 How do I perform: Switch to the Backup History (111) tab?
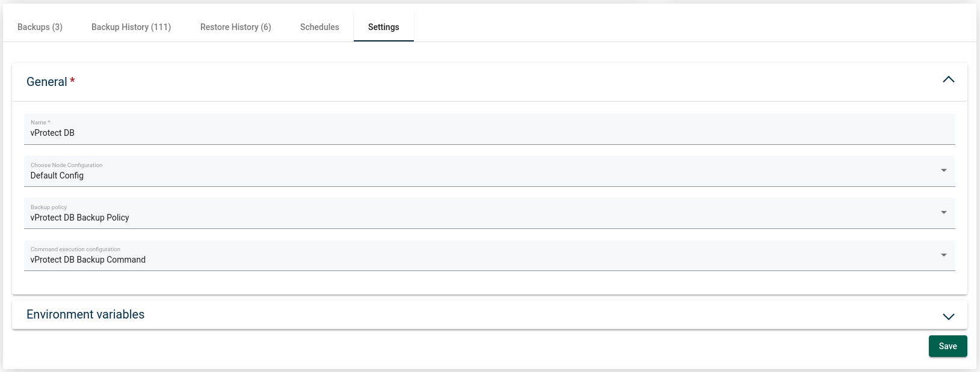131,27
